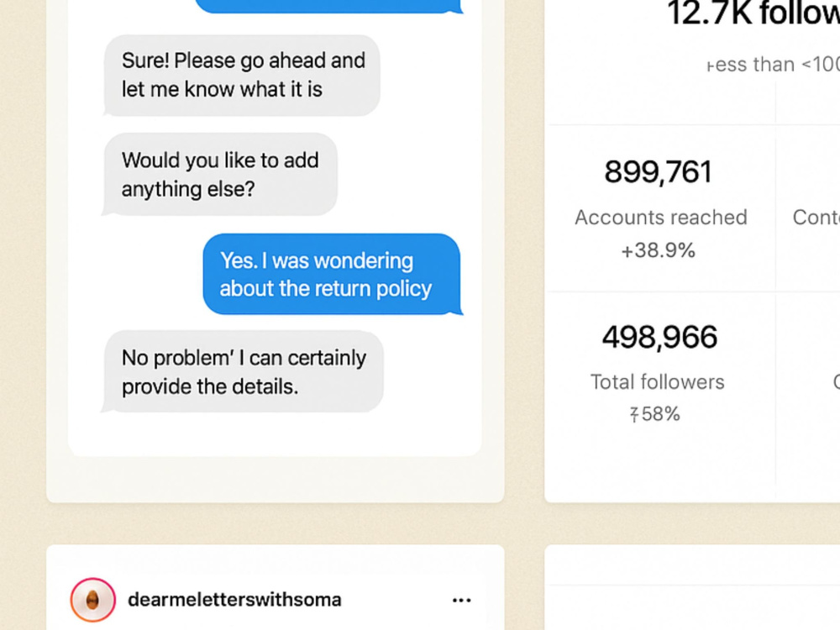The width and height of the screenshot is (840, 630).
Task: Click the partially visible blue bubble at top
Action: [x=329, y=6]
